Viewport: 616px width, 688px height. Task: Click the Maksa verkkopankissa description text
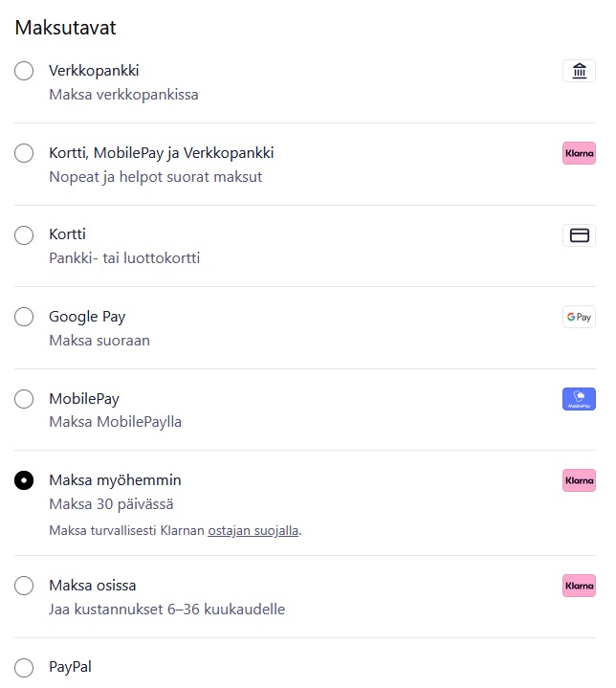point(123,95)
